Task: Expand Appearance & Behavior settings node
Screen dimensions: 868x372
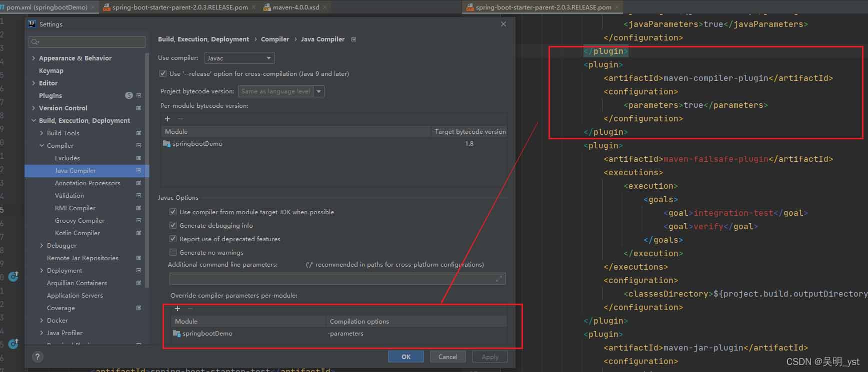Action: click(33, 58)
